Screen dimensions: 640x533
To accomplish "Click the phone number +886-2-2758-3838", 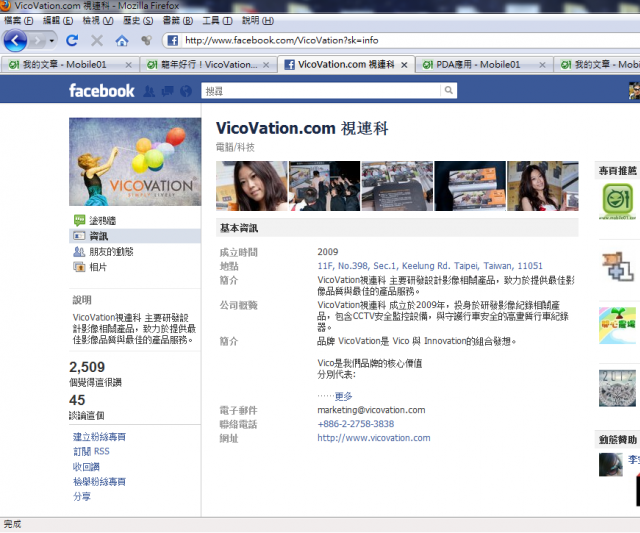I will point(356,424).
